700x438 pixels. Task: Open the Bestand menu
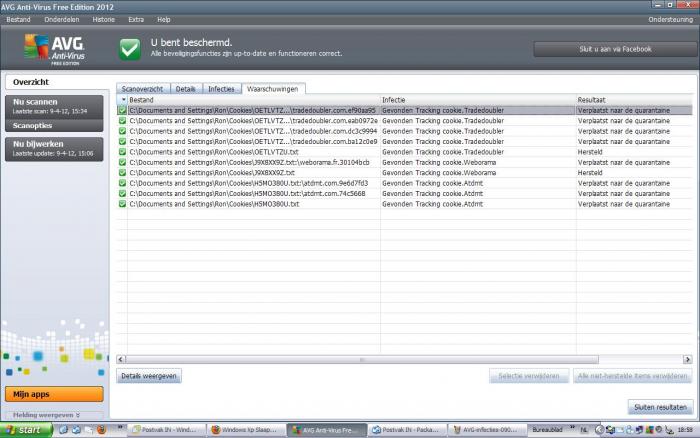tap(18, 20)
